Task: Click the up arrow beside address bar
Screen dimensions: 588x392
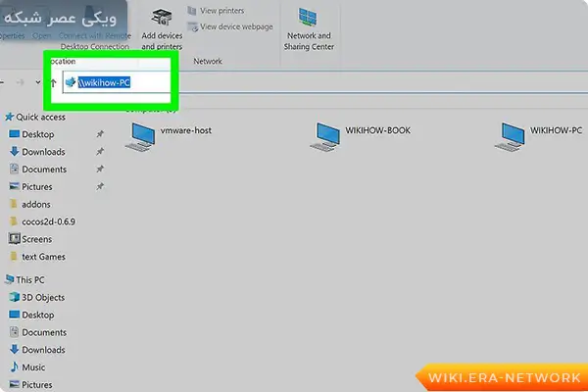Action: (53, 82)
